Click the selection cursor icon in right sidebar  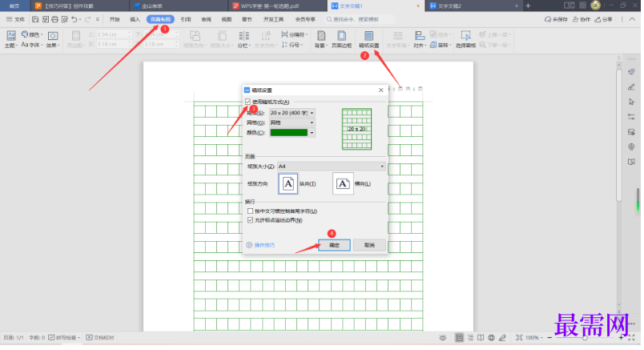tap(631, 102)
